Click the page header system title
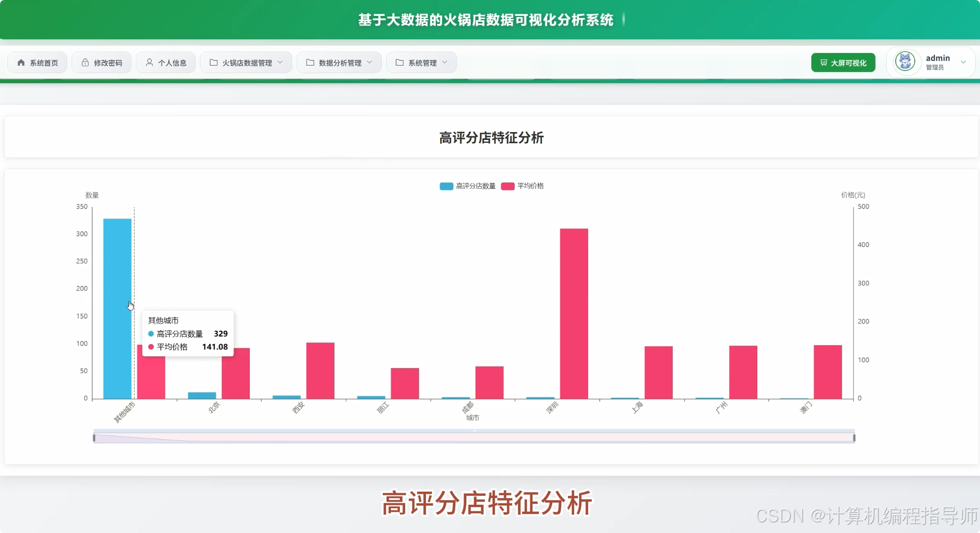The image size is (980, 533). point(486,20)
